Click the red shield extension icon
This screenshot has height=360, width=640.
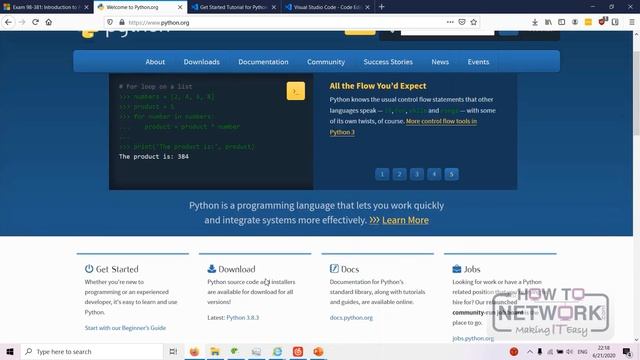pyautogui.click(x=602, y=22)
